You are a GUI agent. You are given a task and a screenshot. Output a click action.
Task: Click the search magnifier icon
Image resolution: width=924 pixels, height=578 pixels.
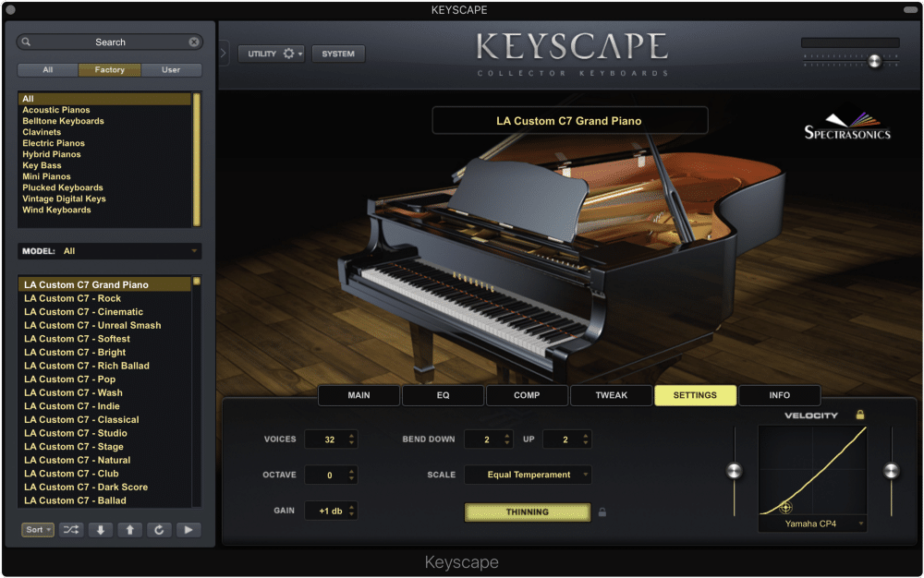(x=26, y=42)
